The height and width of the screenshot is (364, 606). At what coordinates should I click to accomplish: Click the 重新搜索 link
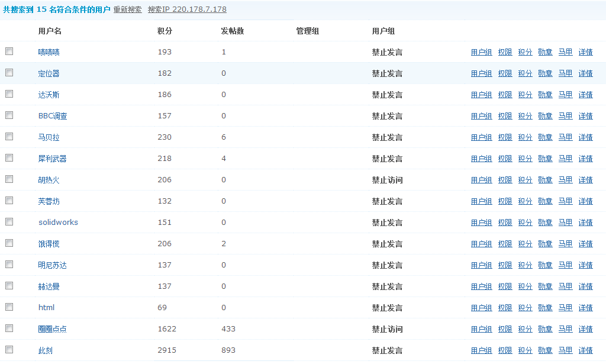(127, 9)
